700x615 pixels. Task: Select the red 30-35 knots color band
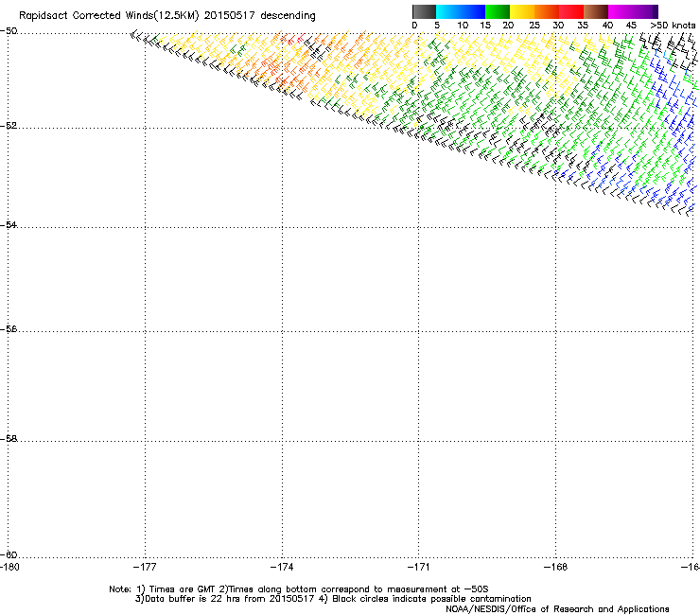[571, 11]
